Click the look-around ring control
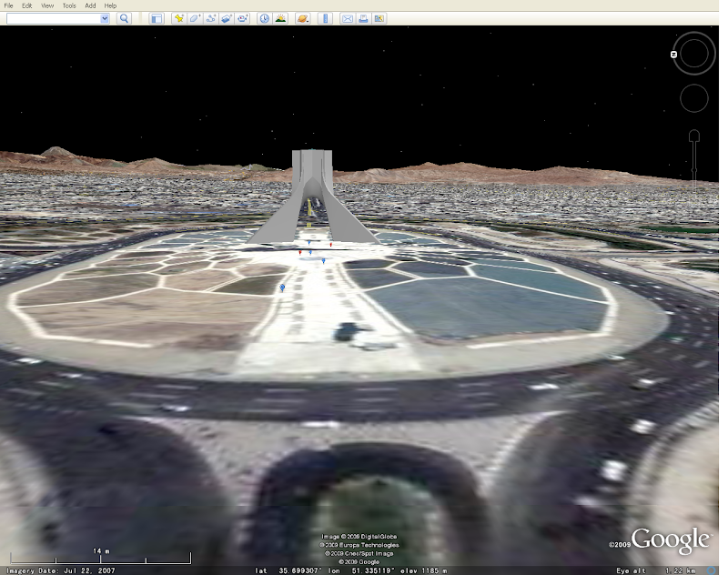The image size is (728, 575). (694, 53)
